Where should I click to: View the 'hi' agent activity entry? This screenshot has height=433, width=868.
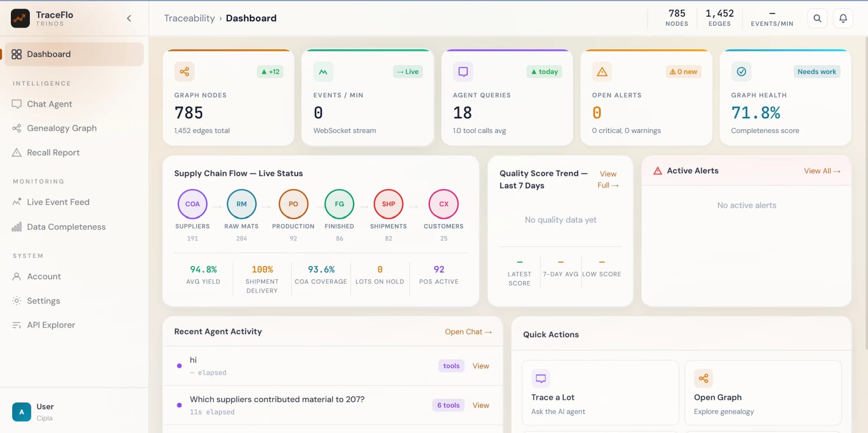click(x=481, y=366)
